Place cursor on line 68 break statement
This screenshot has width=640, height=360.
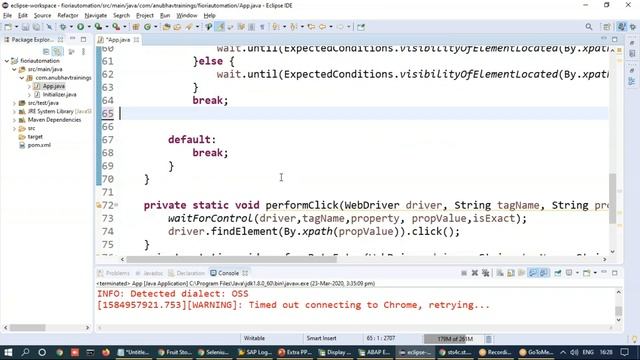[x=210, y=153]
